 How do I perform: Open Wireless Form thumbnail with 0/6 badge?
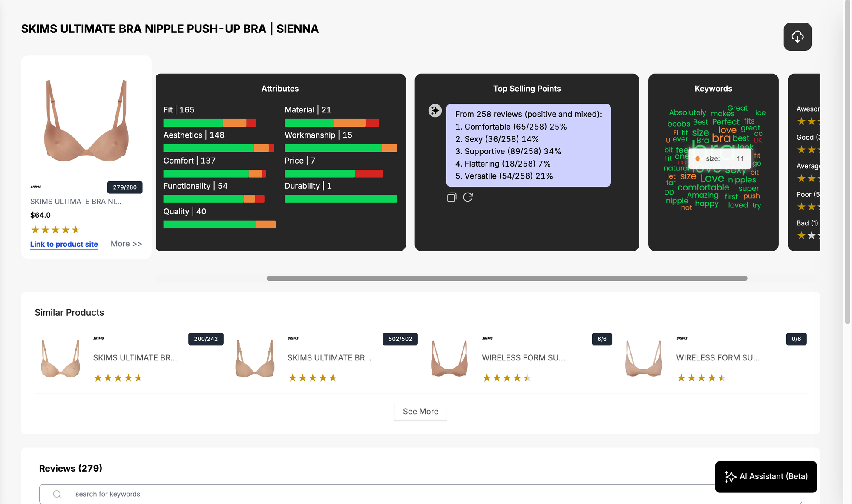(644, 358)
